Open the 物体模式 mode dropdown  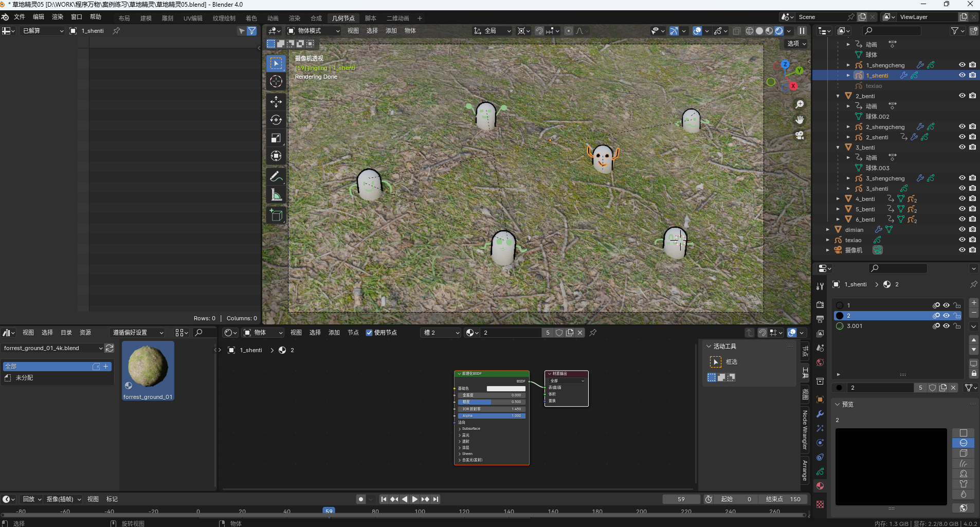[314, 31]
